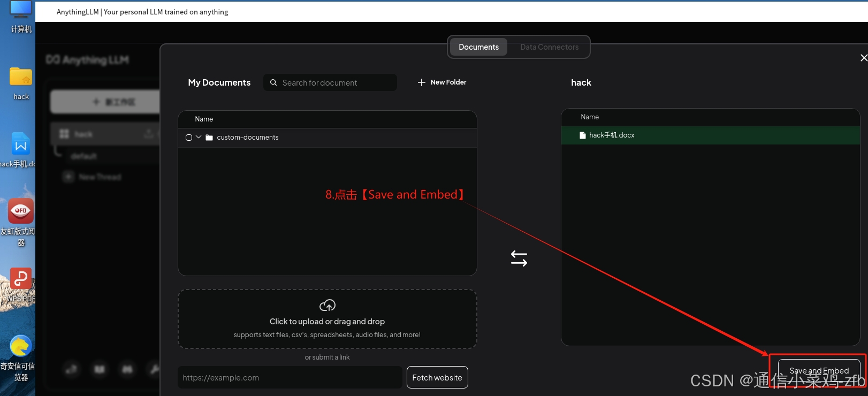Click the hack手机.docx file icon
The width and height of the screenshot is (868, 396).
click(583, 135)
